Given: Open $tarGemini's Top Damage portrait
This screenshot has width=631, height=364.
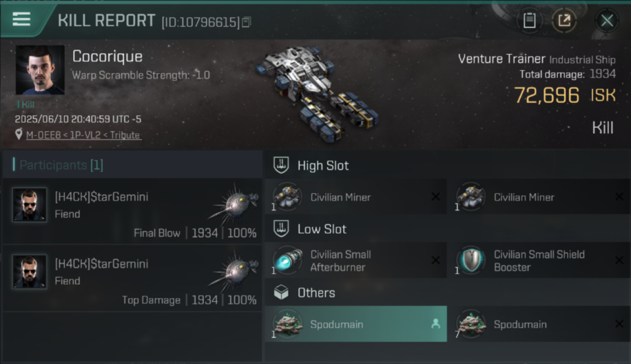Looking at the screenshot, I should pyautogui.click(x=30, y=272).
